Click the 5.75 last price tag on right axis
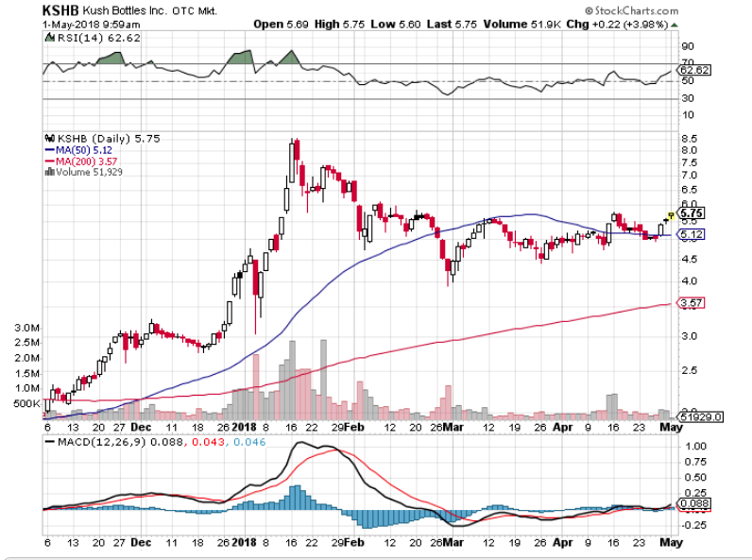Image resolution: width=752 pixels, height=560 pixels. [x=692, y=213]
